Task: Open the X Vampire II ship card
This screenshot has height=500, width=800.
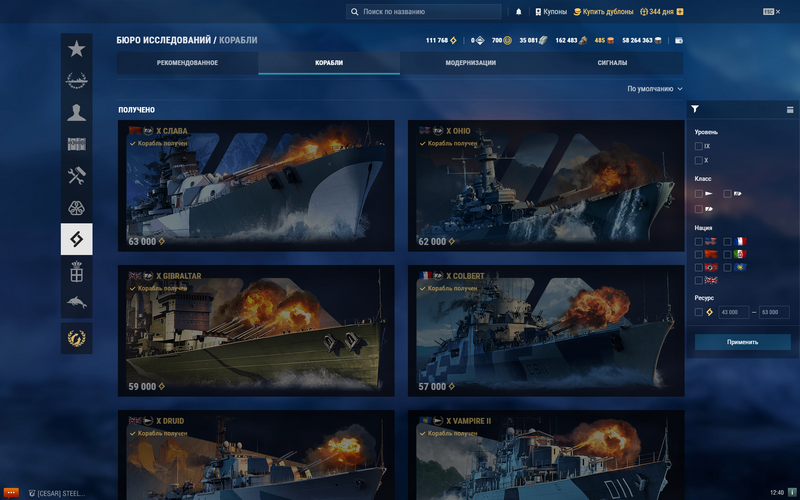Action: tap(546, 455)
